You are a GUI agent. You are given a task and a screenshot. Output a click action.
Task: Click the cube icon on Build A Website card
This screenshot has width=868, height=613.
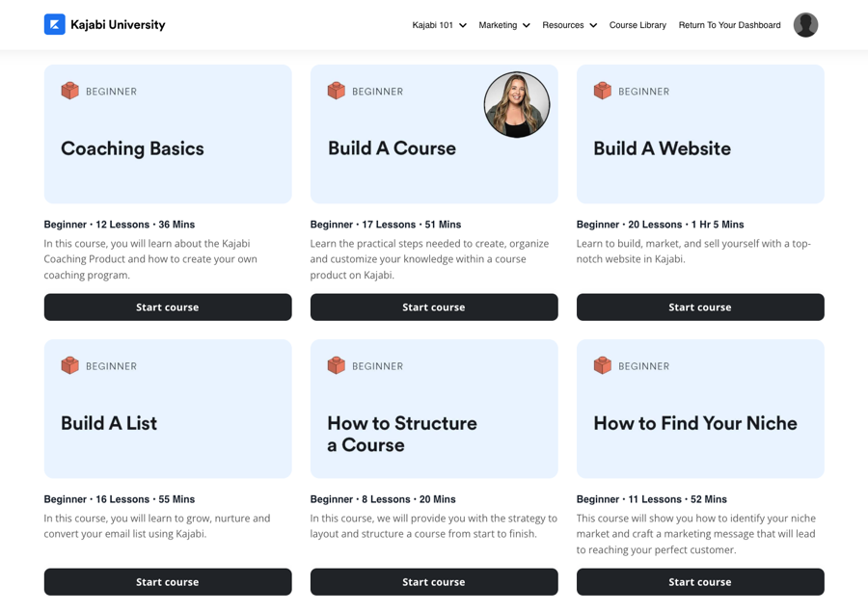tap(602, 91)
